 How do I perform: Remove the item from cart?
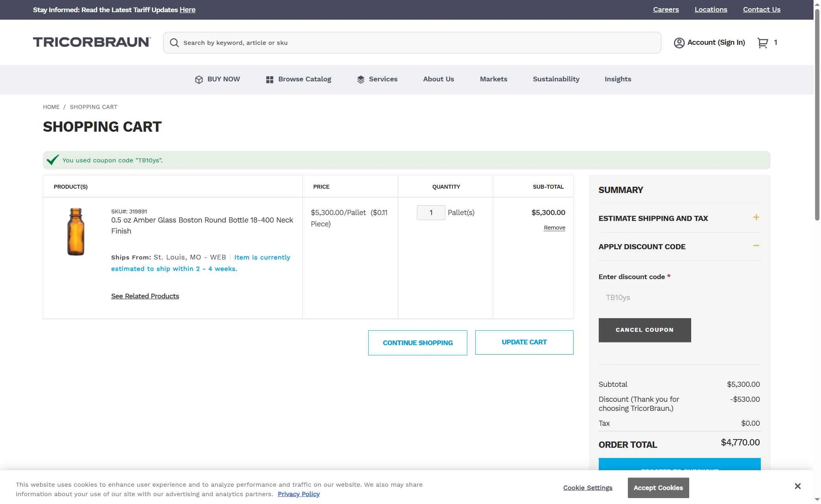point(554,228)
